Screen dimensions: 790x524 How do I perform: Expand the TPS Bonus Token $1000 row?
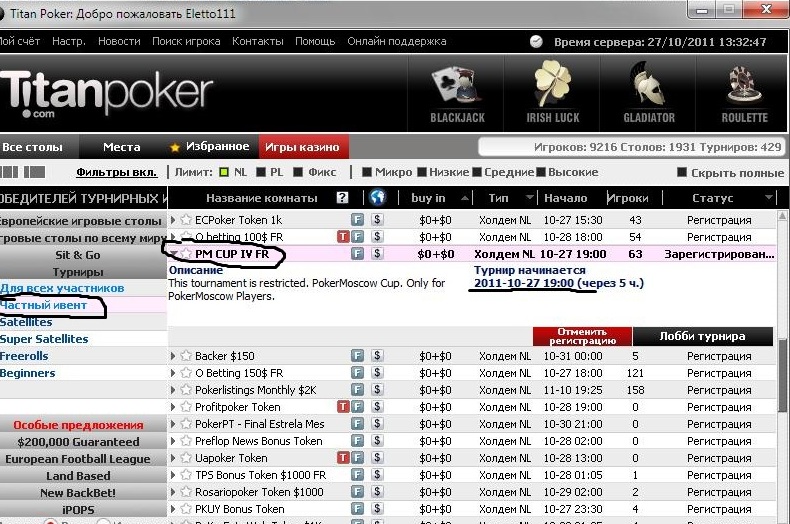173,475
